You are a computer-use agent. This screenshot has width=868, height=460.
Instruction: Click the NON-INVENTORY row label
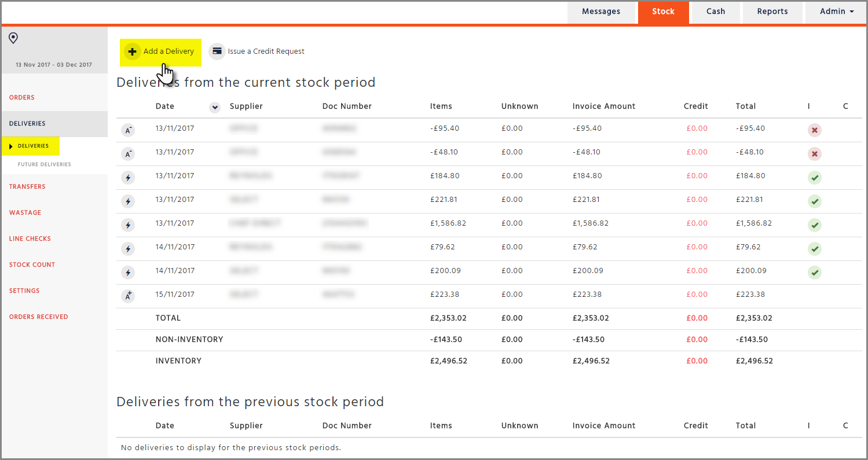coord(189,339)
